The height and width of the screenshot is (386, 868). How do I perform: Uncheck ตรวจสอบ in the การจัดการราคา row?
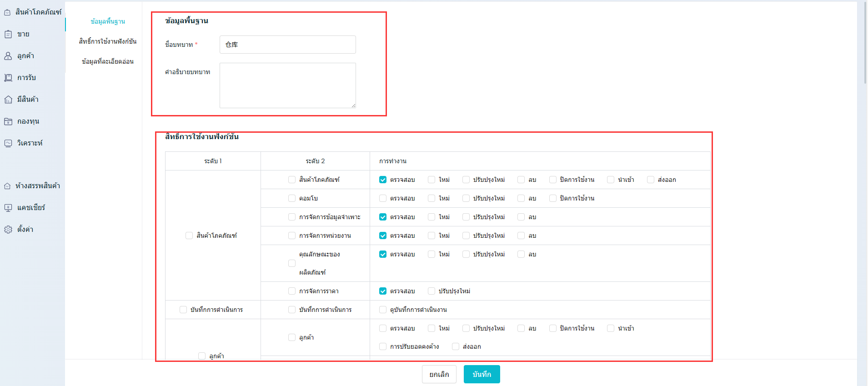tap(383, 291)
